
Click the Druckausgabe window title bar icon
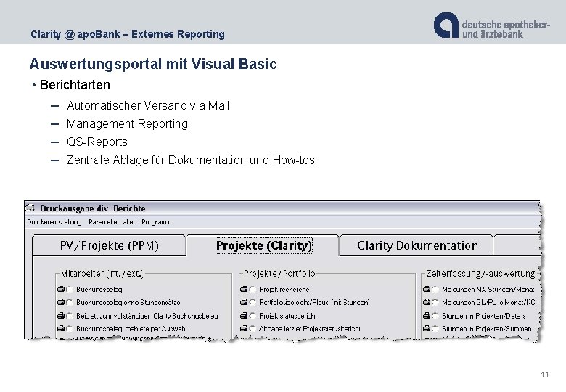[30, 208]
